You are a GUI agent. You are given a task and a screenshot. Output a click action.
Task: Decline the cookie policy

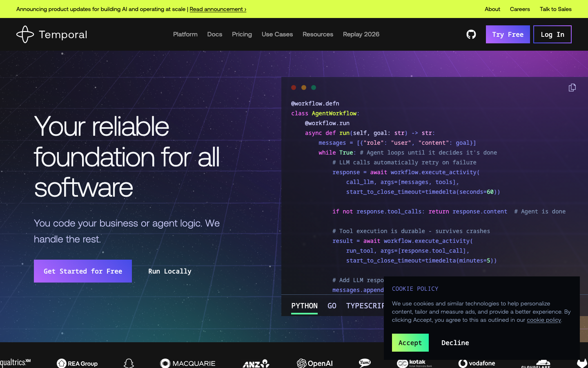(455, 343)
